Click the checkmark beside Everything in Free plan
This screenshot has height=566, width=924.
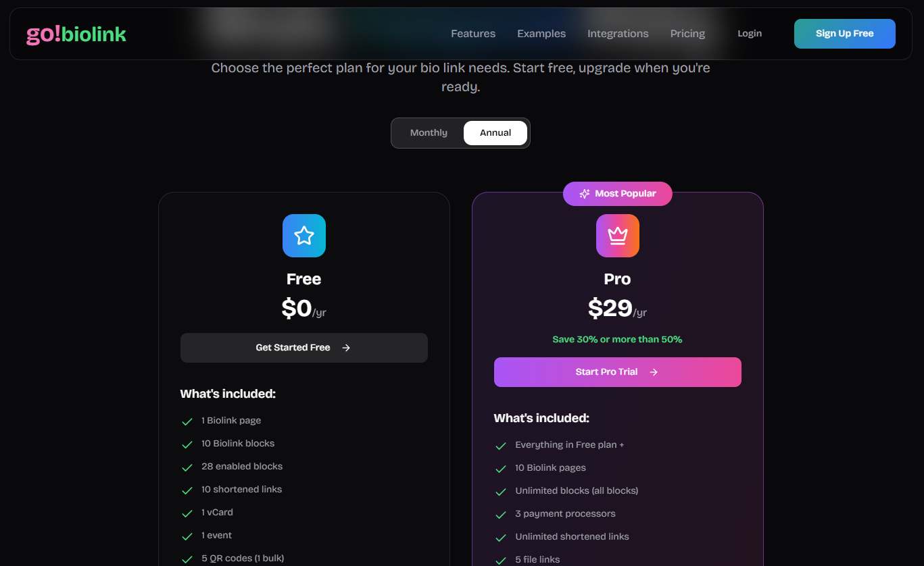pos(501,446)
